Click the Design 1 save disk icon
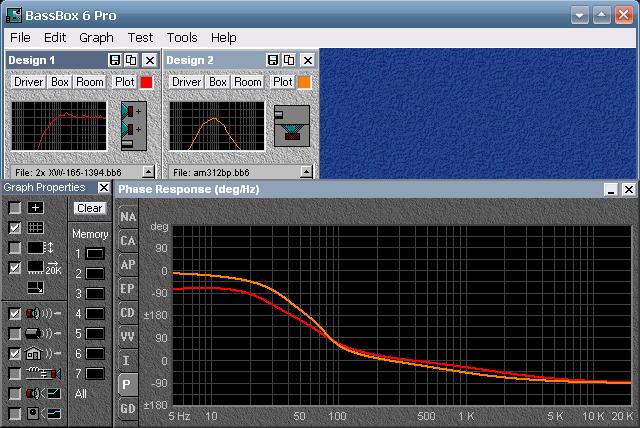 click(115, 61)
